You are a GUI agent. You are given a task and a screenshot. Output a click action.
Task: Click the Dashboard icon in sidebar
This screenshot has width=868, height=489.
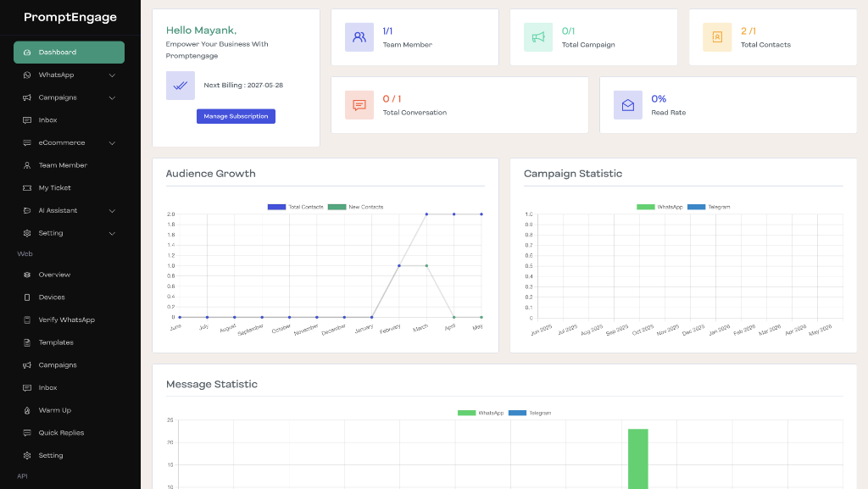point(27,53)
